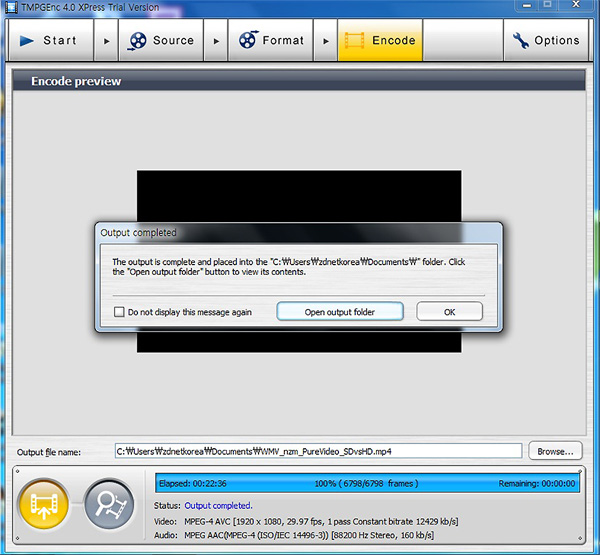This screenshot has width=600, height=555.
Task: Go to the Source stage tab
Action: point(161,40)
